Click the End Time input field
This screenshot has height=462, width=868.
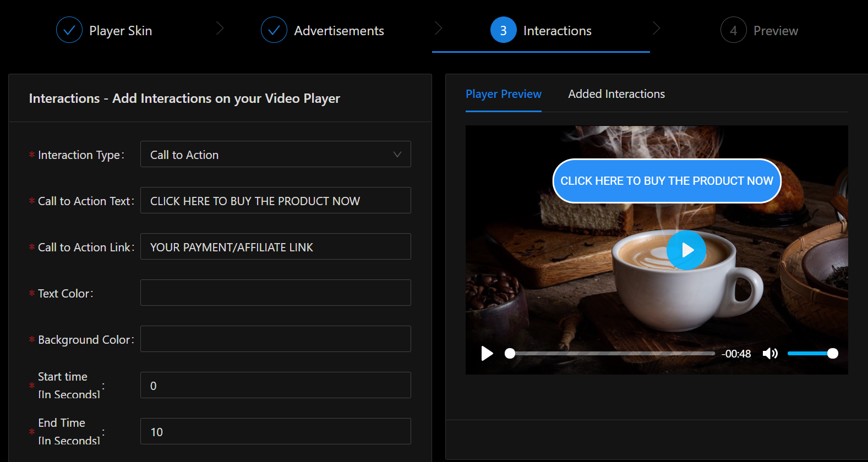click(x=276, y=431)
